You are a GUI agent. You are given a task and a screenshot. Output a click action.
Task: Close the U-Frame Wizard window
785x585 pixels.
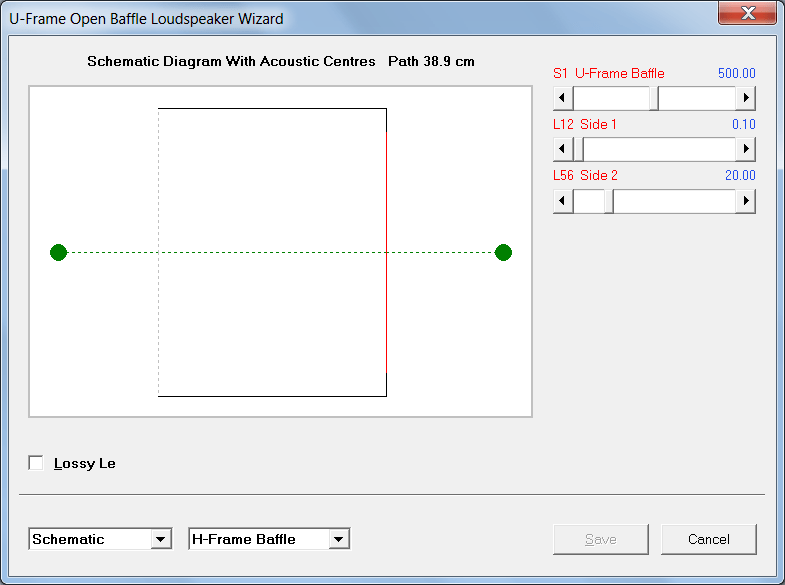point(747,13)
